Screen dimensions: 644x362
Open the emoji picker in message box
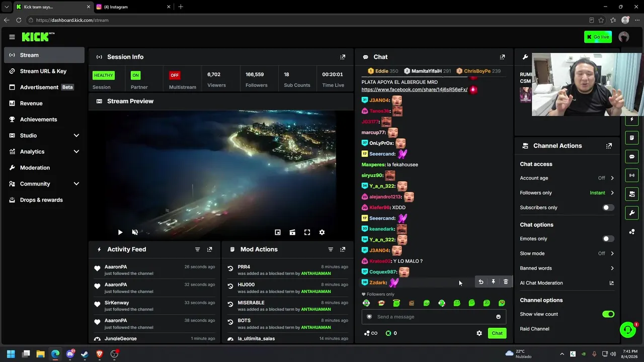pyautogui.click(x=498, y=317)
